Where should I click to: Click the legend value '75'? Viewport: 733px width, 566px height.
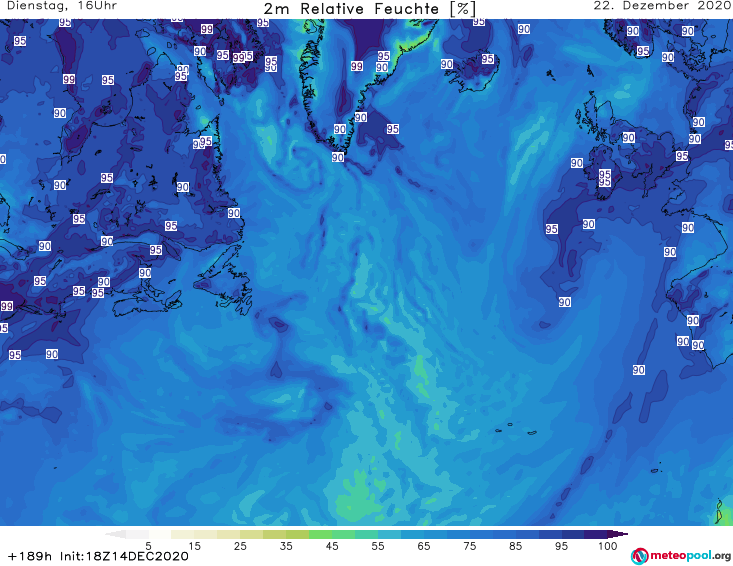pyautogui.click(x=469, y=545)
